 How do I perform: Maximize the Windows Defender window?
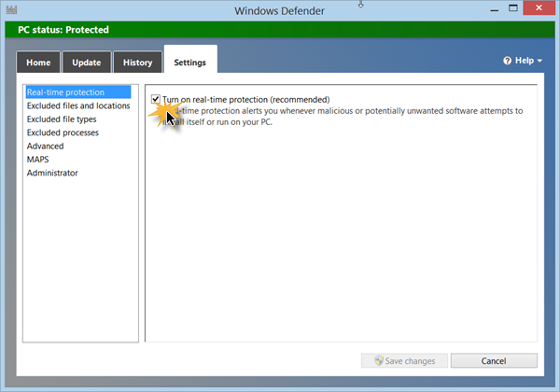click(x=500, y=9)
